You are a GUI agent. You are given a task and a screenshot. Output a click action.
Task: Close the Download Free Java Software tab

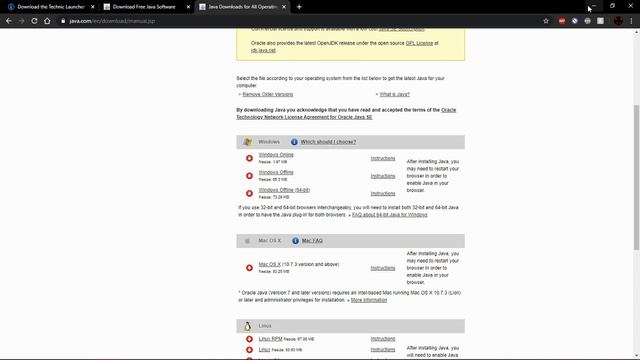click(188, 7)
